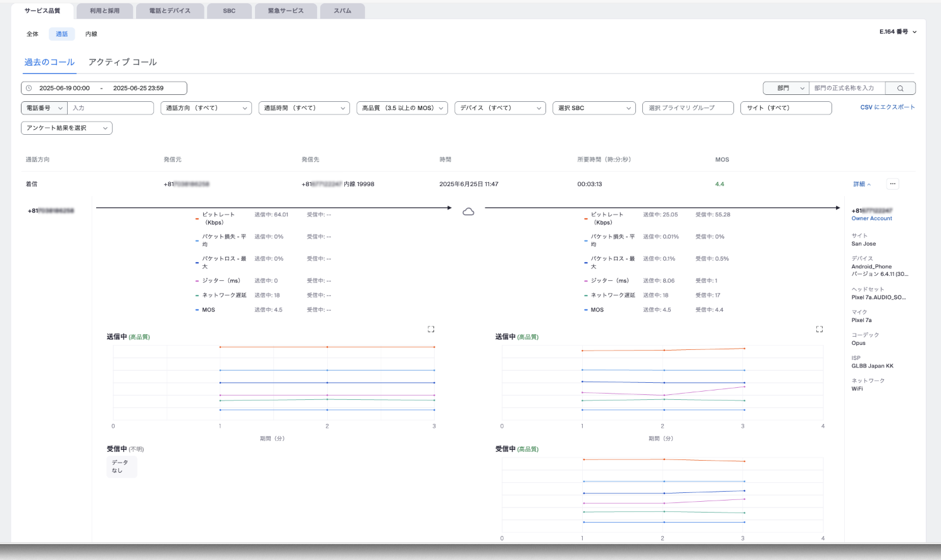The image size is (941, 560).
Task: Click the Opus codec value
Action: [x=858, y=343]
